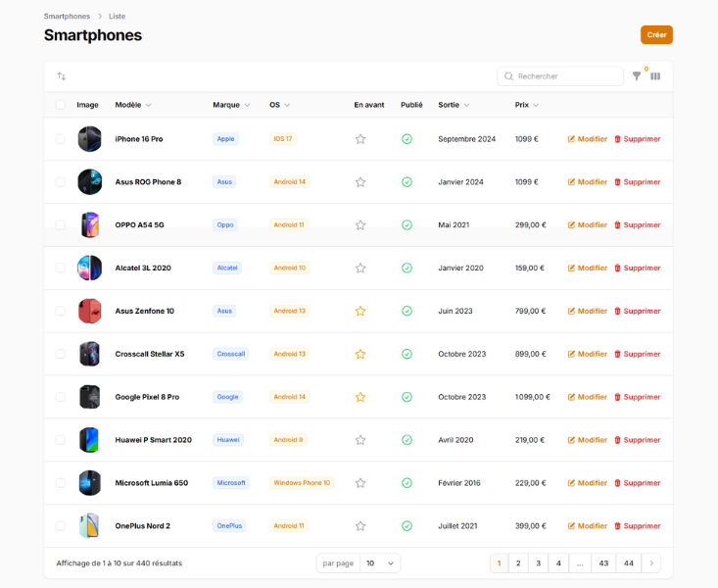Select the Huawei P Smart 2020 checkbox
The width and height of the screenshot is (718, 588).
61,440
